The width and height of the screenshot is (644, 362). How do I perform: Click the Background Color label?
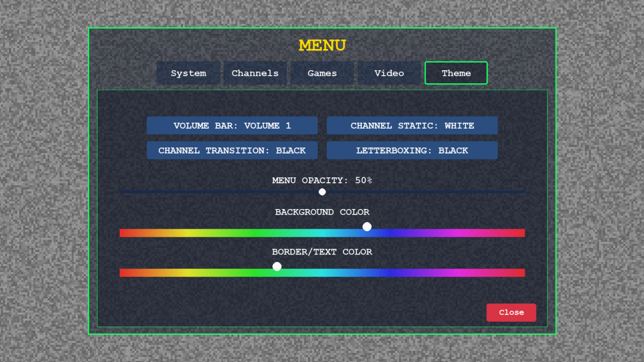pyautogui.click(x=322, y=212)
